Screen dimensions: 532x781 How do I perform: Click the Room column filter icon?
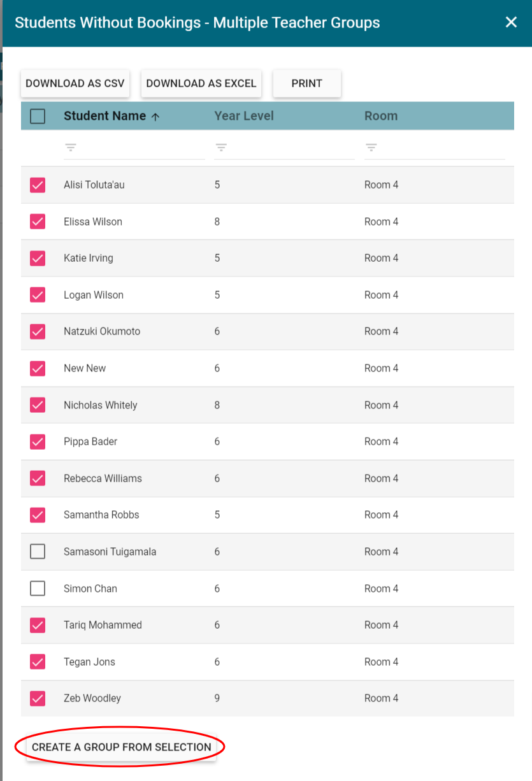coord(371,147)
